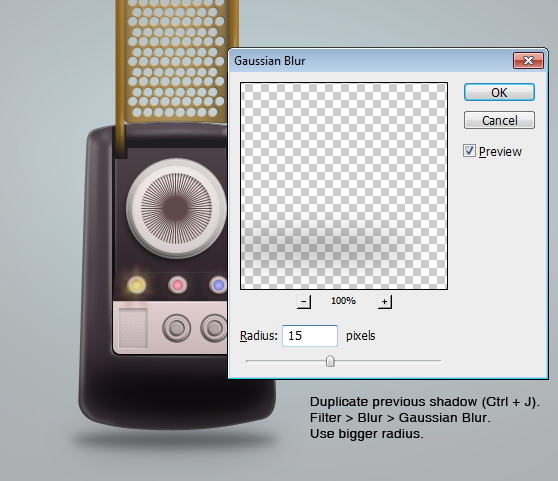
Task: Zoom out preview with the minus button
Action: [x=304, y=302]
